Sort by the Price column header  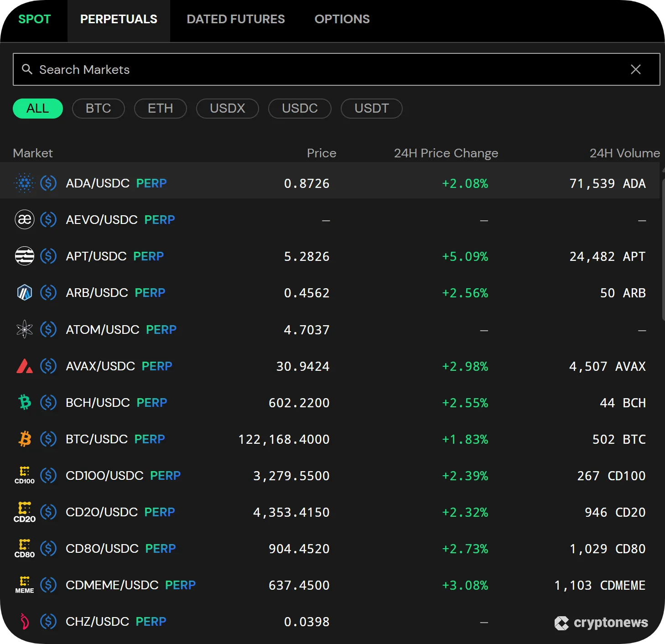tap(322, 153)
